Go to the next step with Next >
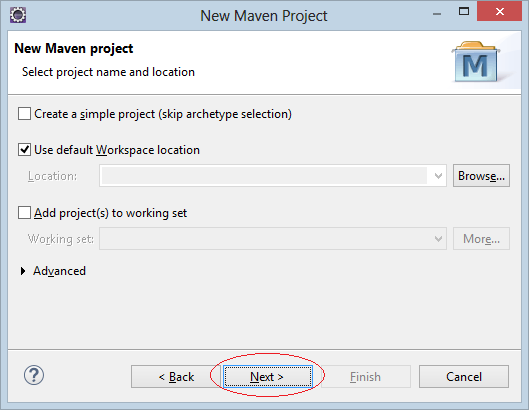The width and height of the screenshot is (529, 410). pos(268,377)
